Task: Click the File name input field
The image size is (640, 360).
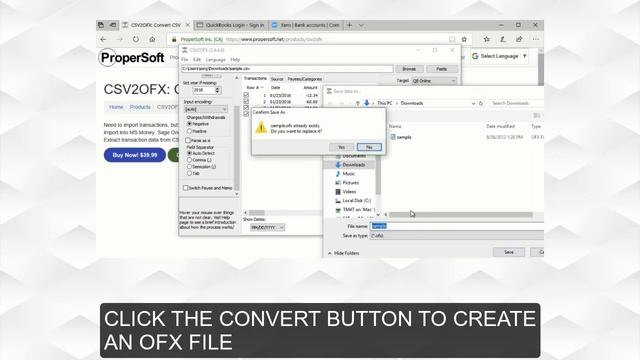Action: pyautogui.click(x=457, y=226)
